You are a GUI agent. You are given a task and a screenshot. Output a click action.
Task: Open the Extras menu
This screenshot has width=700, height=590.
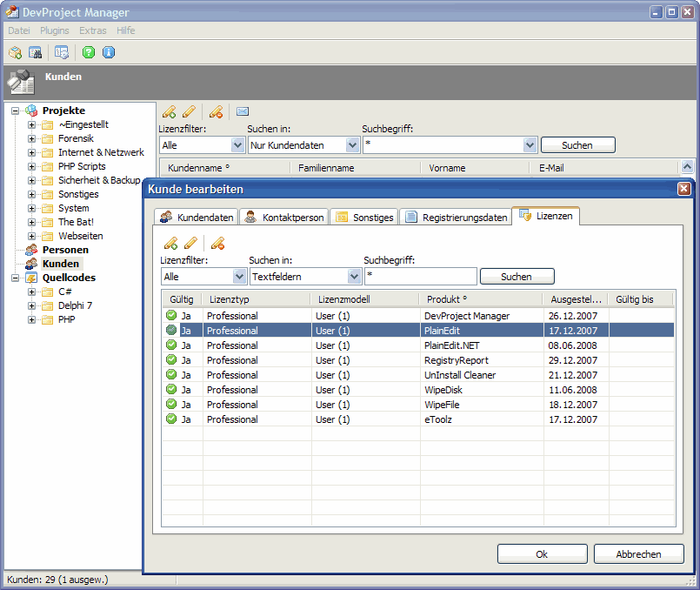pyautogui.click(x=93, y=30)
